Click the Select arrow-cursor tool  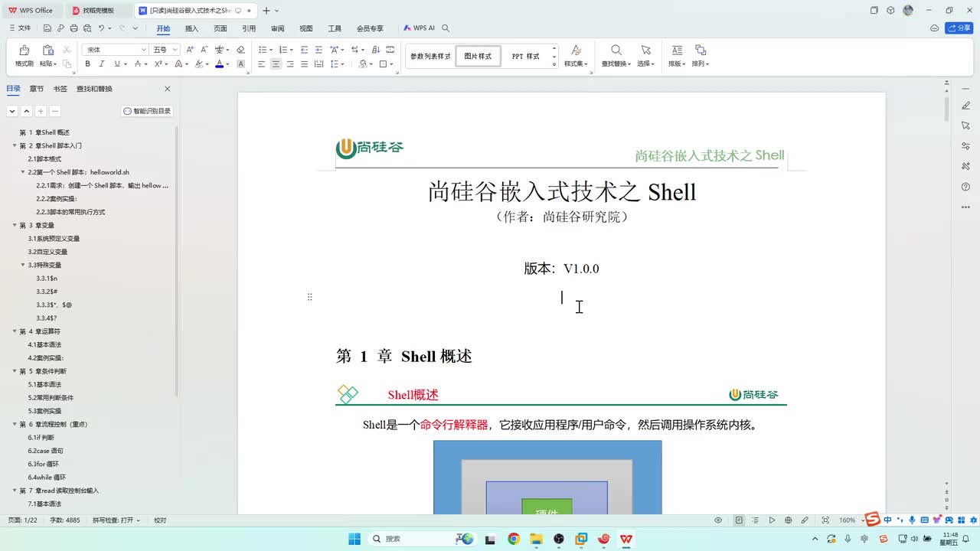point(646,51)
